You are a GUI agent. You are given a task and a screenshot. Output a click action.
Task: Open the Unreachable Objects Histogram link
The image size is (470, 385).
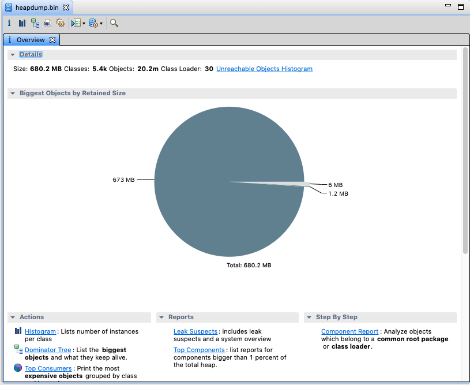tap(264, 69)
